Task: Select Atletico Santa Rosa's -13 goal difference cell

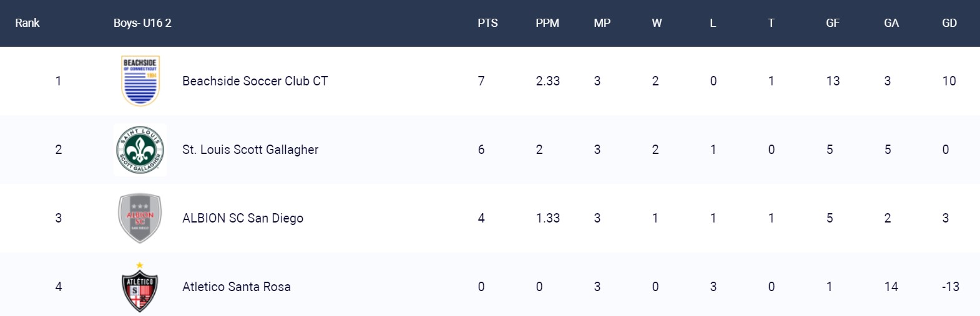Action: tap(951, 287)
